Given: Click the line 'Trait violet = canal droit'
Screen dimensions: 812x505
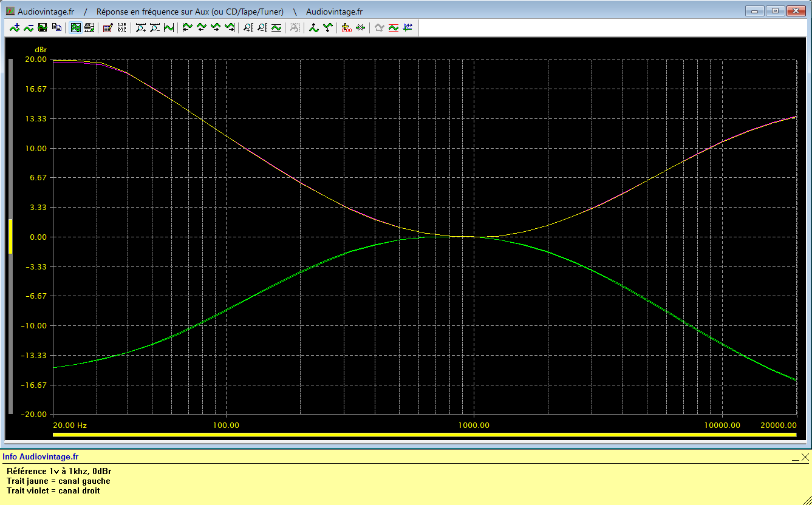Looking at the screenshot, I should click(53, 490).
